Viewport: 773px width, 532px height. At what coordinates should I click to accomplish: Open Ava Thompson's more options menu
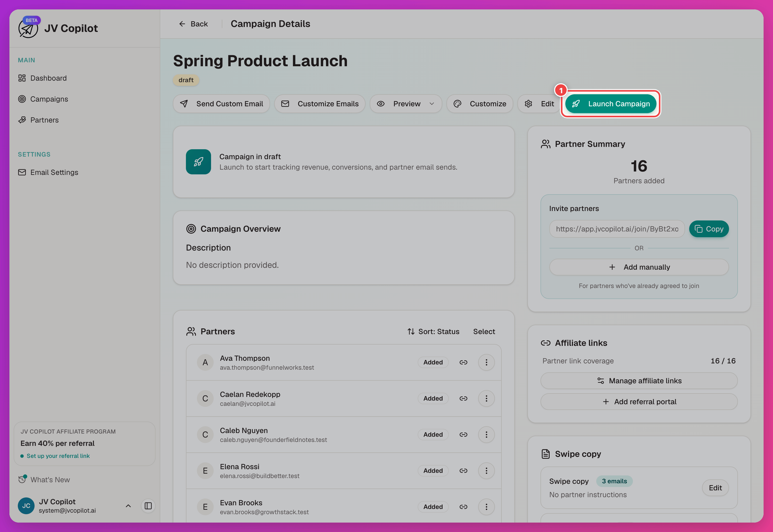[486, 362]
